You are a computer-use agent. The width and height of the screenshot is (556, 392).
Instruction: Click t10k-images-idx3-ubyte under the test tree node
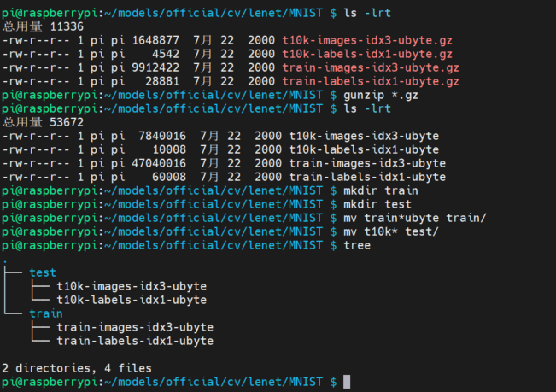coord(132,286)
